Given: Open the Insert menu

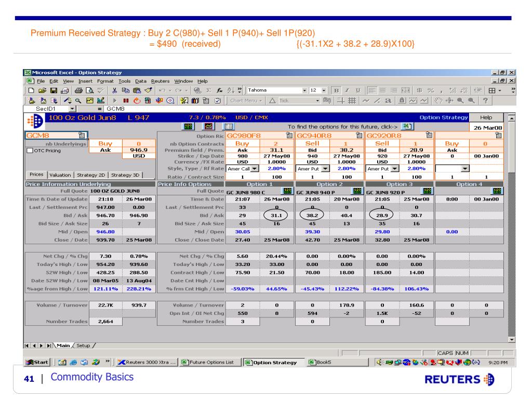Looking at the screenshot, I should point(85,81).
